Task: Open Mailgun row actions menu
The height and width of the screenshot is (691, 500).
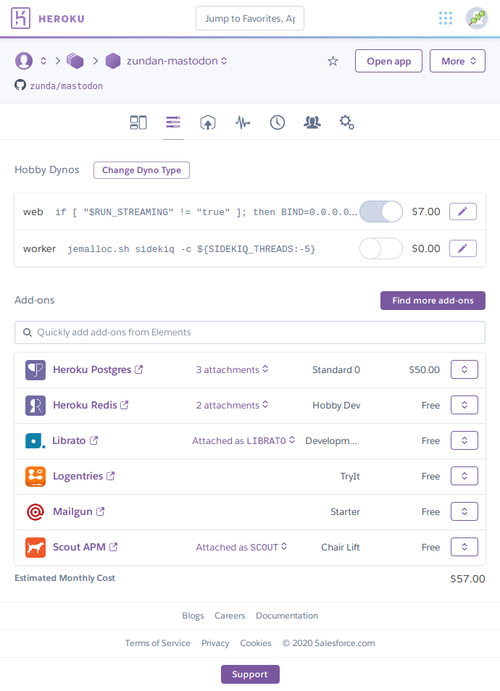Action: [x=464, y=512]
